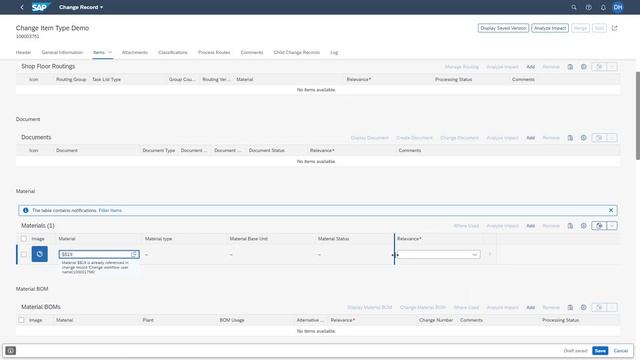The height and width of the screenshot is (360, 640).
Task: Toggle select-all checkbox in Materials table header
Action: coord(24,239)
